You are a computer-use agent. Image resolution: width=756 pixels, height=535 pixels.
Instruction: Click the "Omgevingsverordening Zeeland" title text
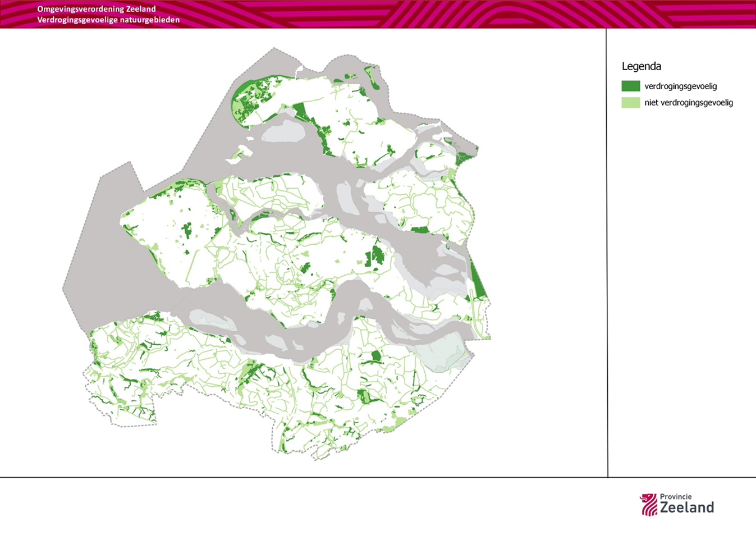click(x=96, y=9)
